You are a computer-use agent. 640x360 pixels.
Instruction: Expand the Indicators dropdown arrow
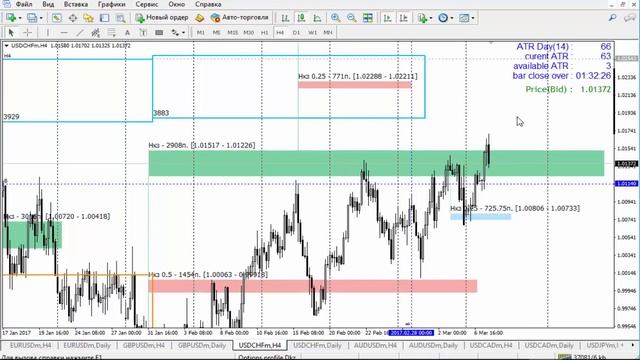pyautogui.click(x=431, y=18)
